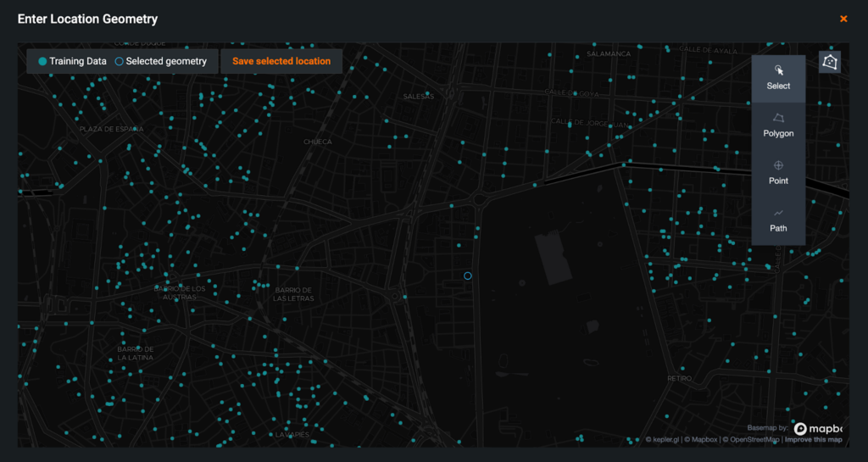The width and height of the screenshot is (868, 462).
Task: Click the BARRIO DE LAS LETRAS label
Action: pyautogui.click(x=293, y=294)
